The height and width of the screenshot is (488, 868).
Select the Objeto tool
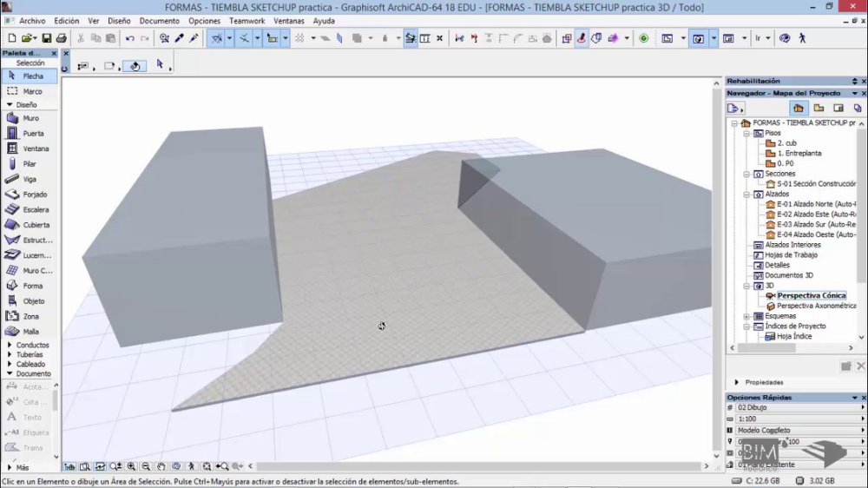click(29, 300)
